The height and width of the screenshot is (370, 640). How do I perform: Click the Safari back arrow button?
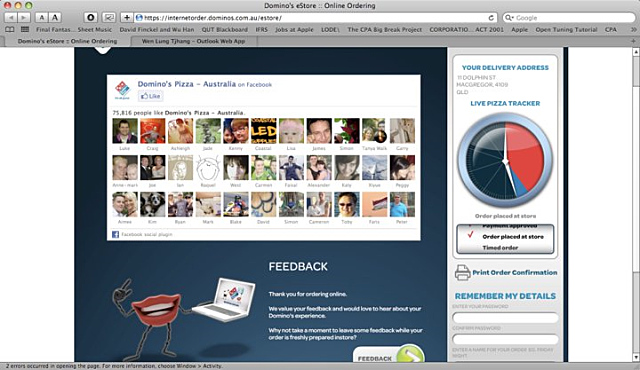pos(11,18)
